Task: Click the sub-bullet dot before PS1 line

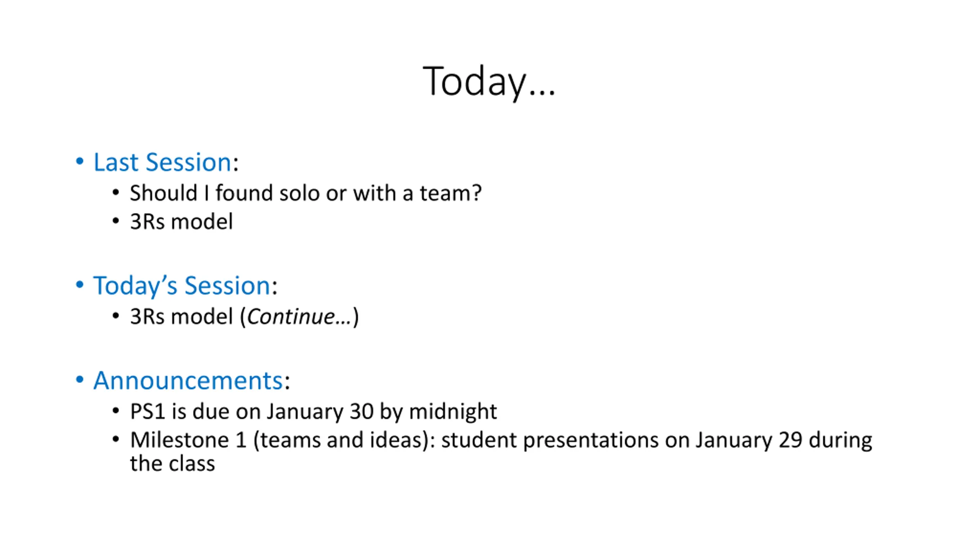Action: click(x=116, y=411)
